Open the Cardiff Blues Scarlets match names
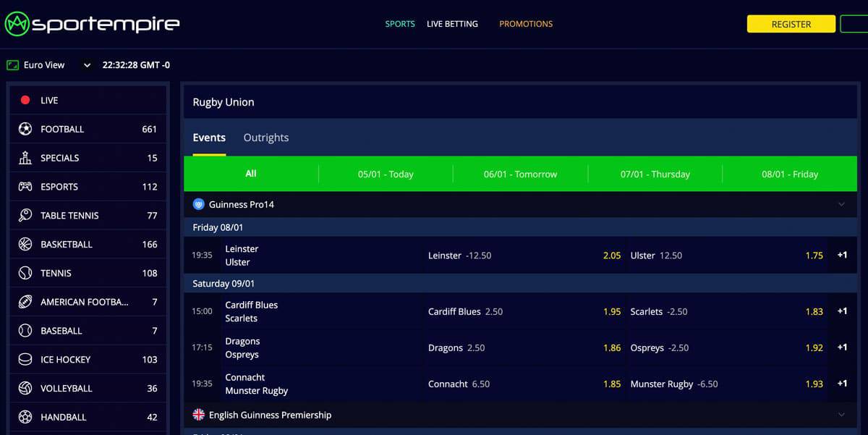The height and width of the screenshot is (435, 868). 251,311
